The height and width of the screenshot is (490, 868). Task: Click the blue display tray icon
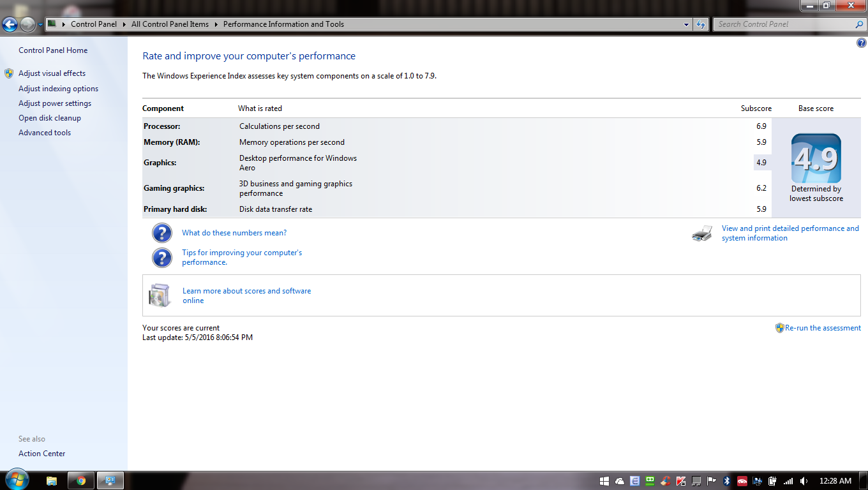pos(758,481)
